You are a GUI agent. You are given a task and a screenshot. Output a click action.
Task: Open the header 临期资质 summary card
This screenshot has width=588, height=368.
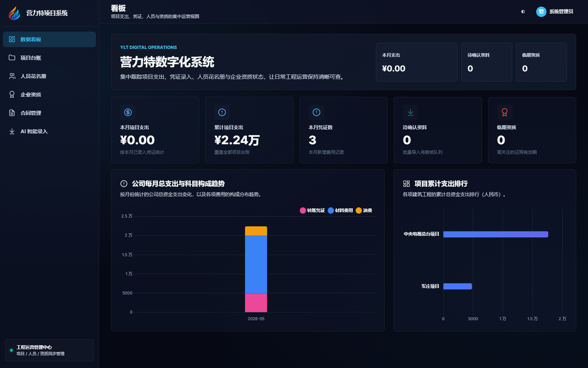click(541, 62)
